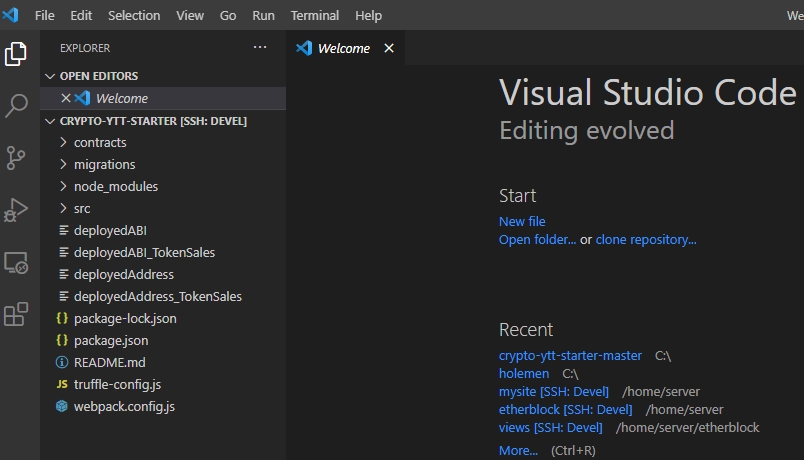The image size is (804, 460).
Task: Click the file icon beside deployedAddress
Action: [x=64, y=274]
